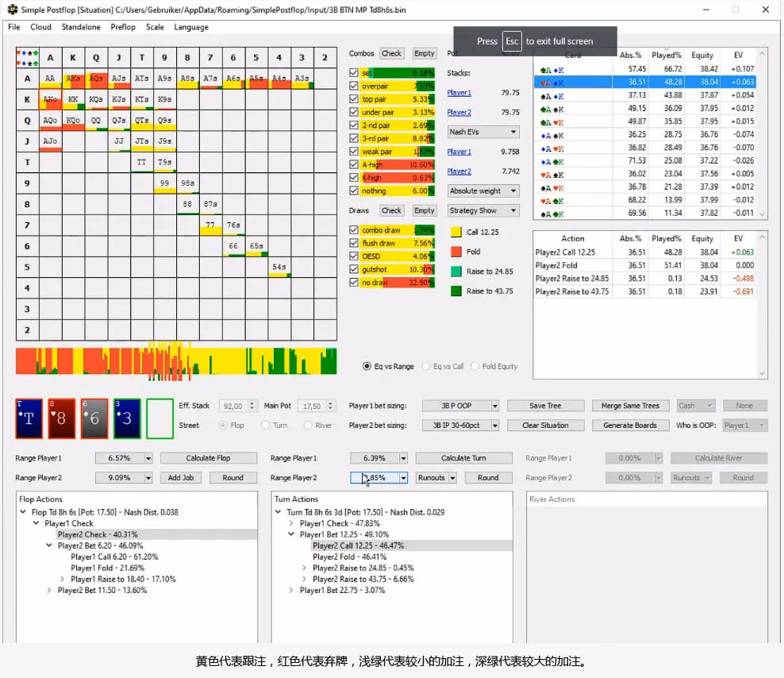This screenshot has height=678, width=784.
Task: Click the yellow Call 12.25 color swatch
Action: pos(455,232)
